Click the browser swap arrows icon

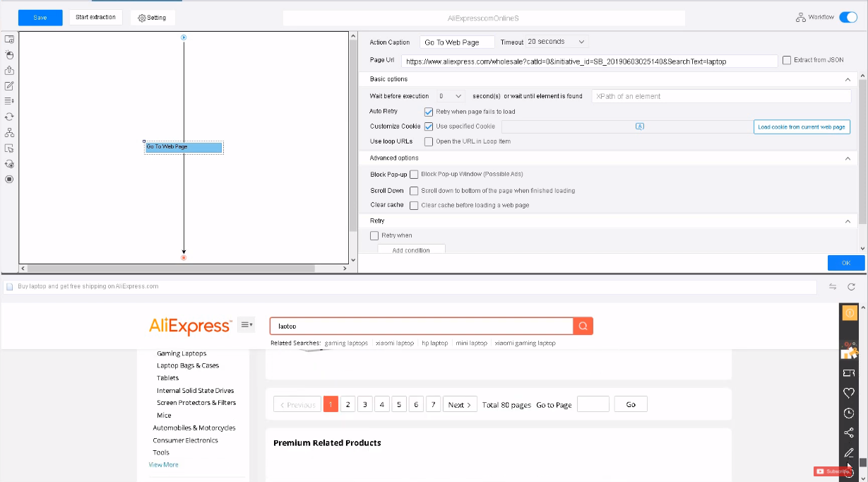(x=832, y=286)
